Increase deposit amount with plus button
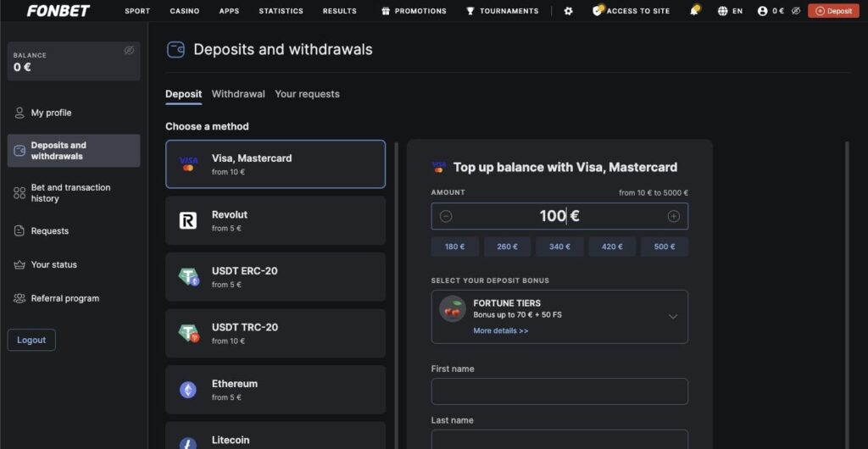Image resolution: width=868 pixels, height=449 pixels. pyautogui.click(x=674, y=216)
